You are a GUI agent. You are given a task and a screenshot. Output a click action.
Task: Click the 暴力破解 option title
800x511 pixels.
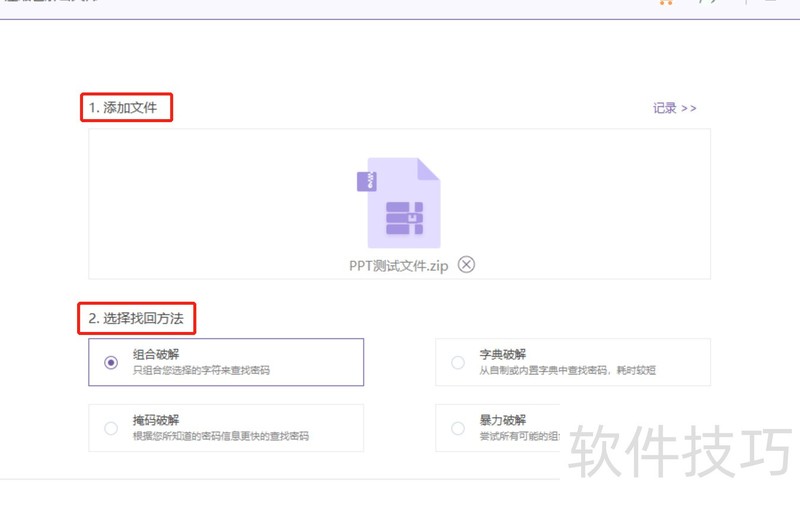point(503,420)
